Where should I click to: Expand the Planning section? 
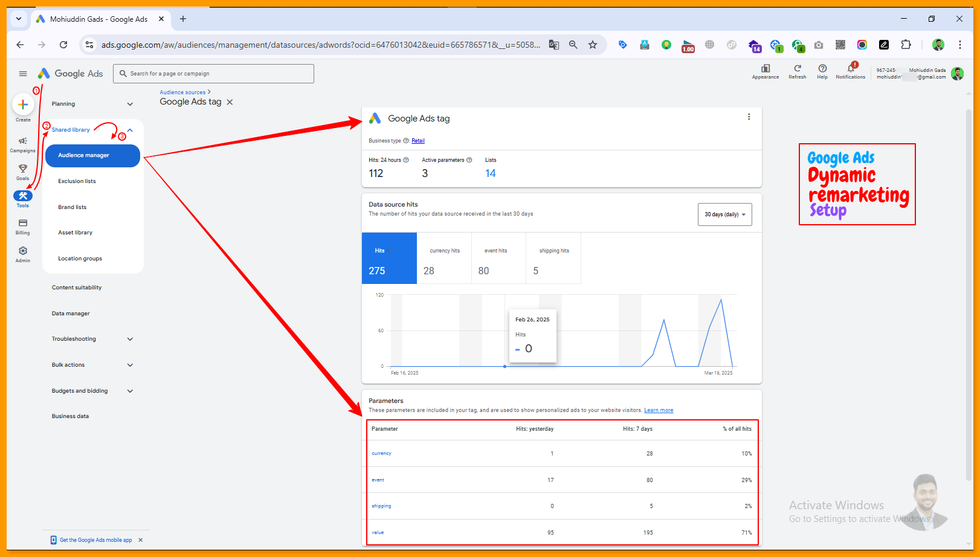(x=130, y=104)
